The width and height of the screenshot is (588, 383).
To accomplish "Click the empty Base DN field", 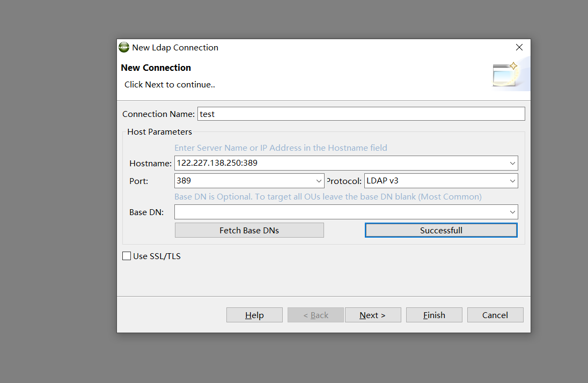I will tap(340, 212).
